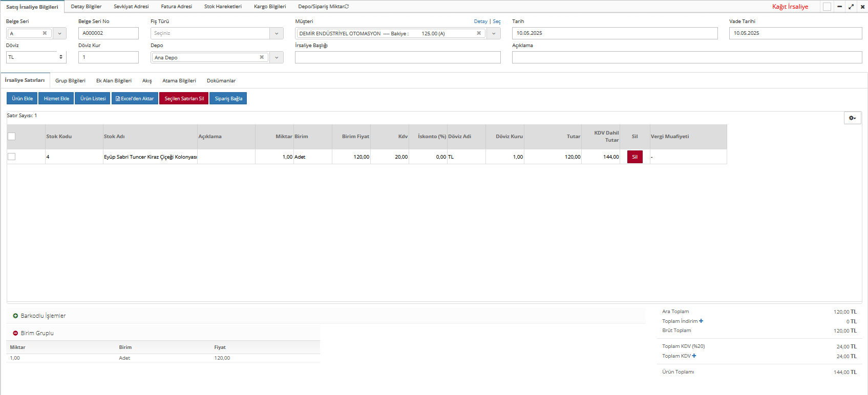This screenshot has width=868, height=395.
Task: Toggle the Kağıt İrsaliye checkbox
Action: (x=827, y=7)
